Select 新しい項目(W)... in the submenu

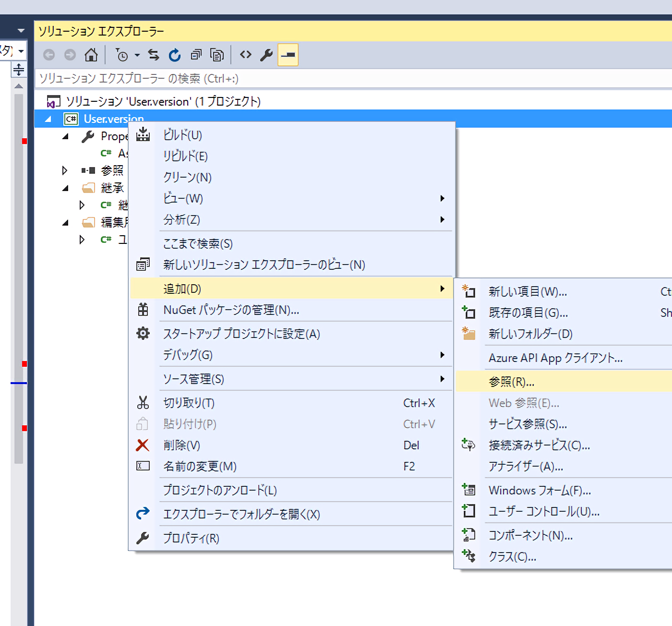[528, 292]
